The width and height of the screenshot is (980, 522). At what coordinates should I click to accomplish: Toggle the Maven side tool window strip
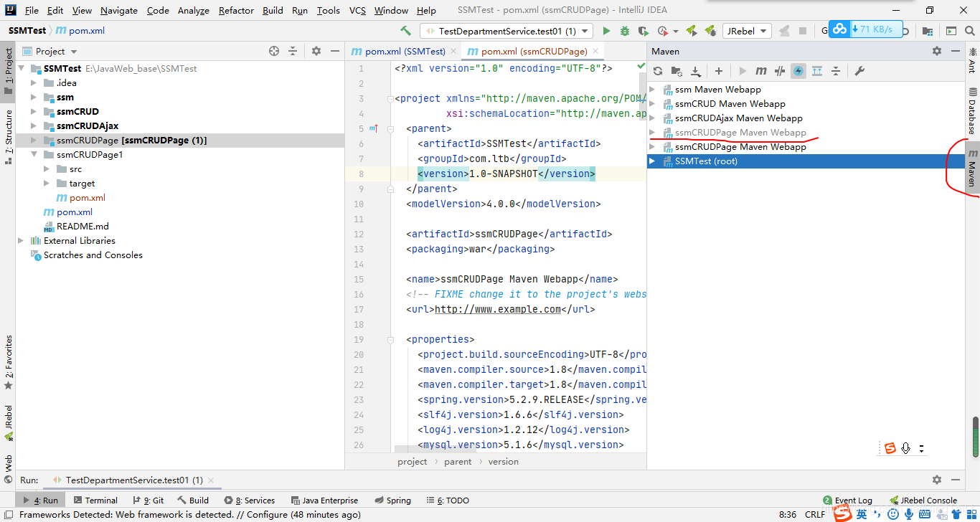pos(972,168)
